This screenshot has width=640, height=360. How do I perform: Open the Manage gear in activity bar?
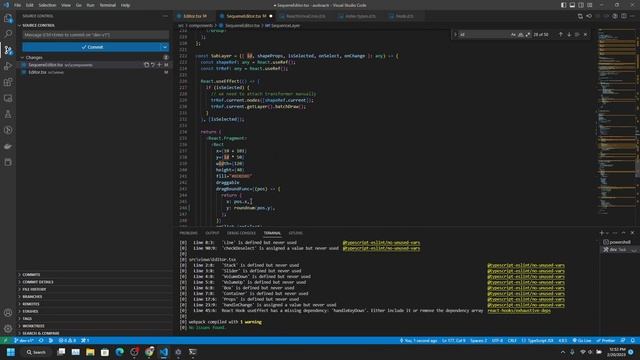coord(8,328)
